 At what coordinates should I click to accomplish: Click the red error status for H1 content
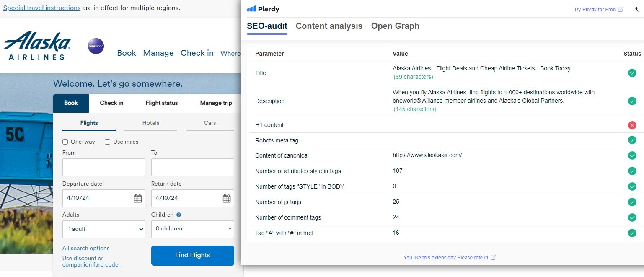point(632,125)
